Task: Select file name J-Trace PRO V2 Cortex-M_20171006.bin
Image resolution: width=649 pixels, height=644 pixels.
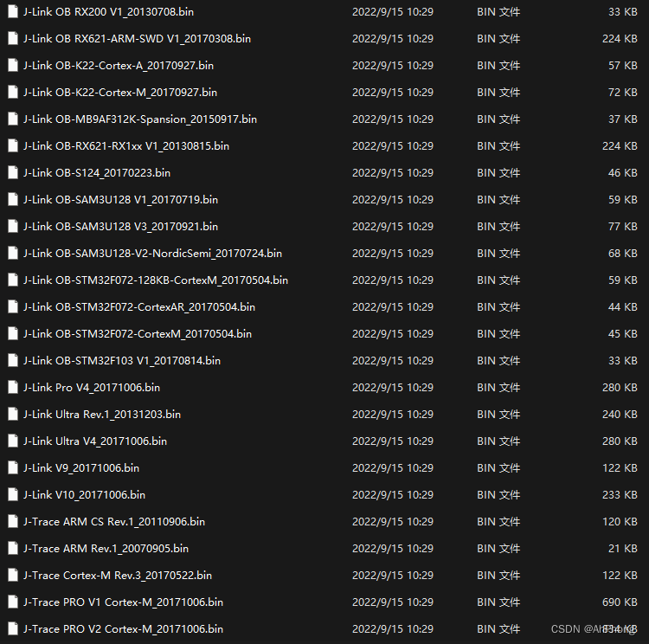Action: [124, 629]
